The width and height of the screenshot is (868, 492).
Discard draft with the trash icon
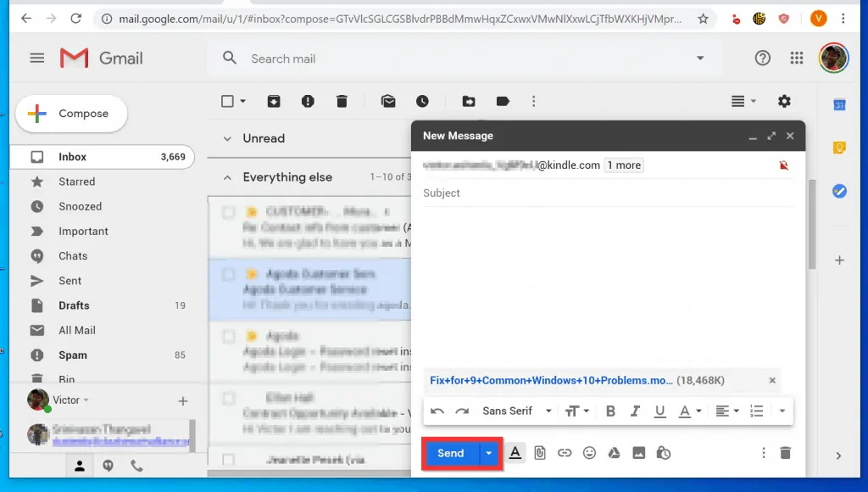pyautogui.click(x=786, y=453)
